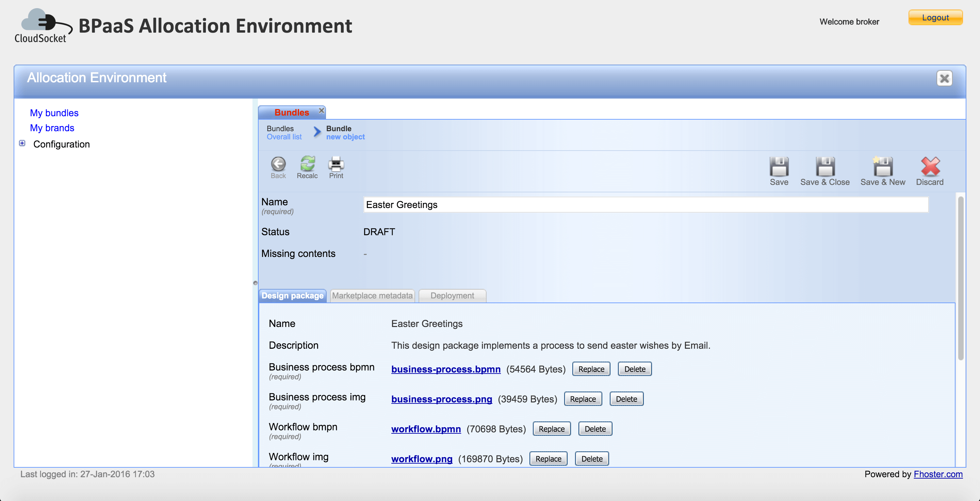Switch to the Marketplace metadata tab

click(372, 296)
